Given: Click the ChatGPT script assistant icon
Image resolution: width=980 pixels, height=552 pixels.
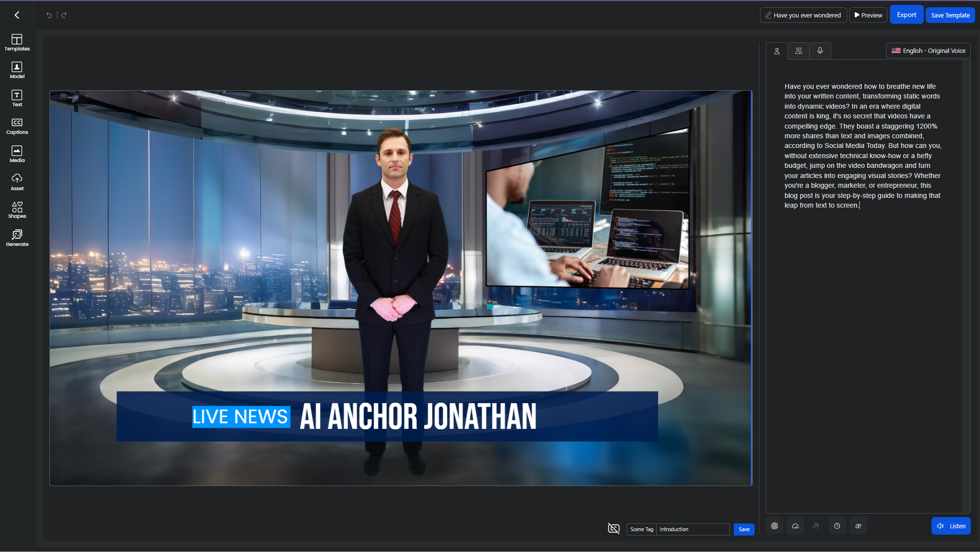Looking at the screenshot, I should [775, 526].
